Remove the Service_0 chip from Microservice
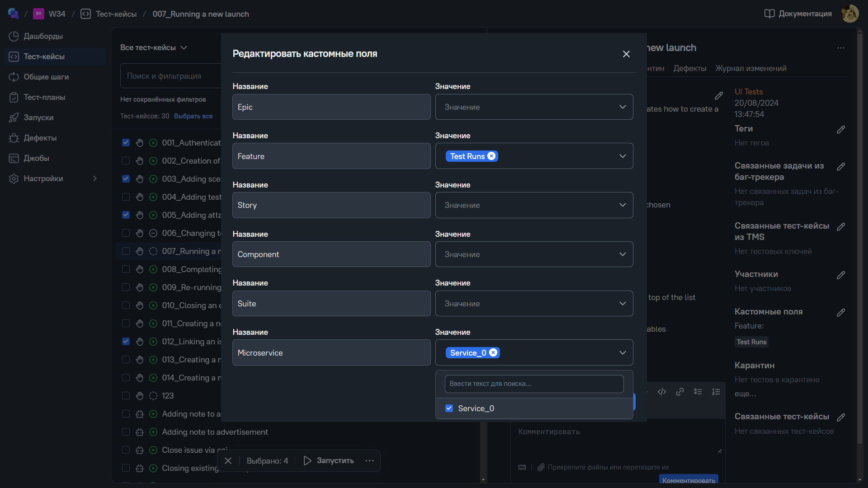This screenshot has width=868, height=488. [x=493, y=352]
